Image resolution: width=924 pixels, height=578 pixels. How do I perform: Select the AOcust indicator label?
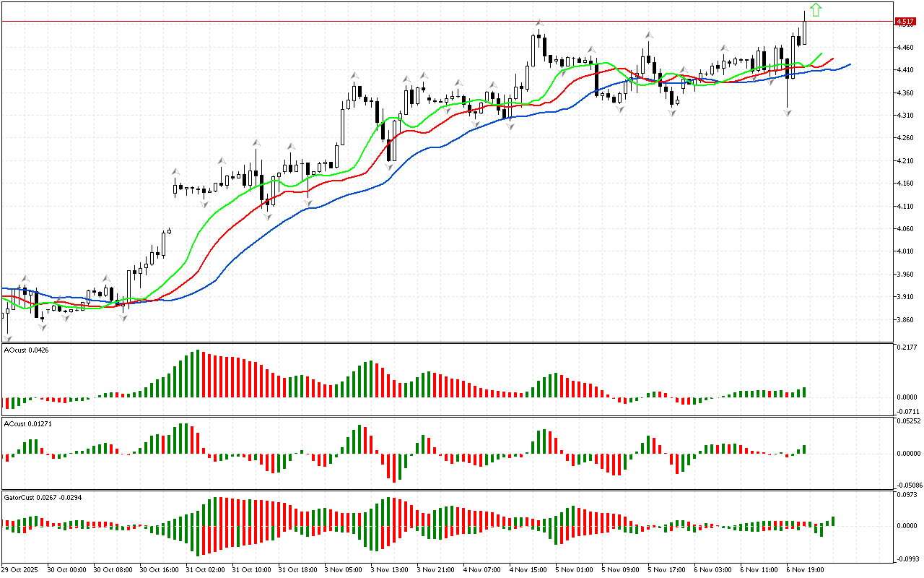click(x=22, y=350)
